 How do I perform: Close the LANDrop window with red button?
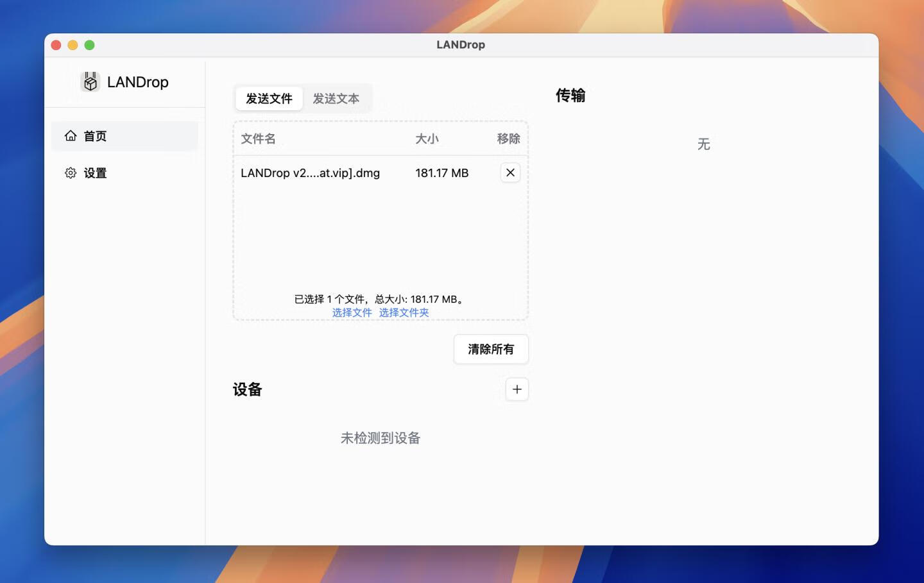(x=56, y=45)
